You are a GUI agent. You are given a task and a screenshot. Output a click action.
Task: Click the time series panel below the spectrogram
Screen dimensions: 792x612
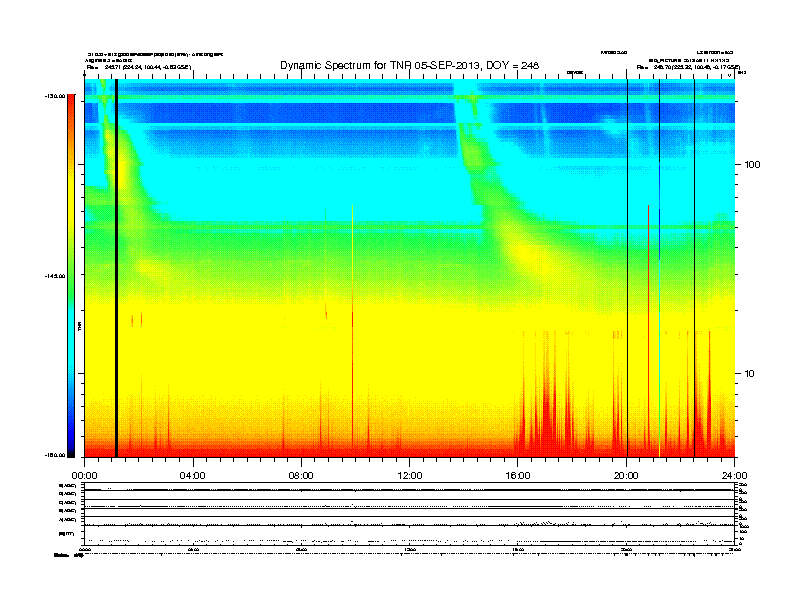(x=410, y=513)
